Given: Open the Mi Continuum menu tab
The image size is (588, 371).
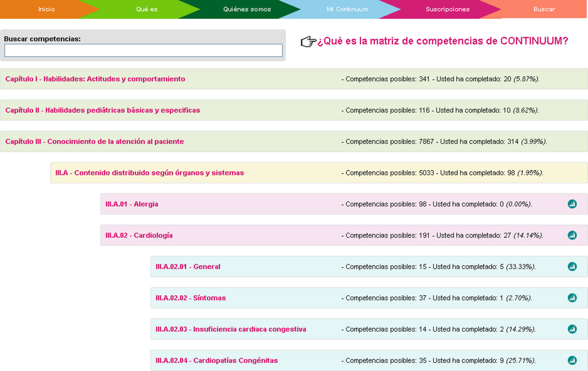Looking at the screenshot, I should [347, 9].
